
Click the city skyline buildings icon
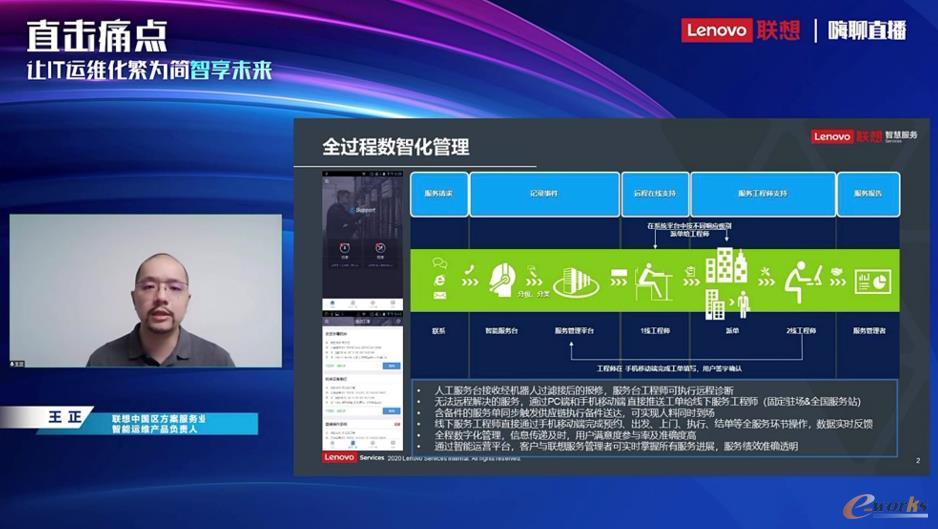click(x=726, y=264)
